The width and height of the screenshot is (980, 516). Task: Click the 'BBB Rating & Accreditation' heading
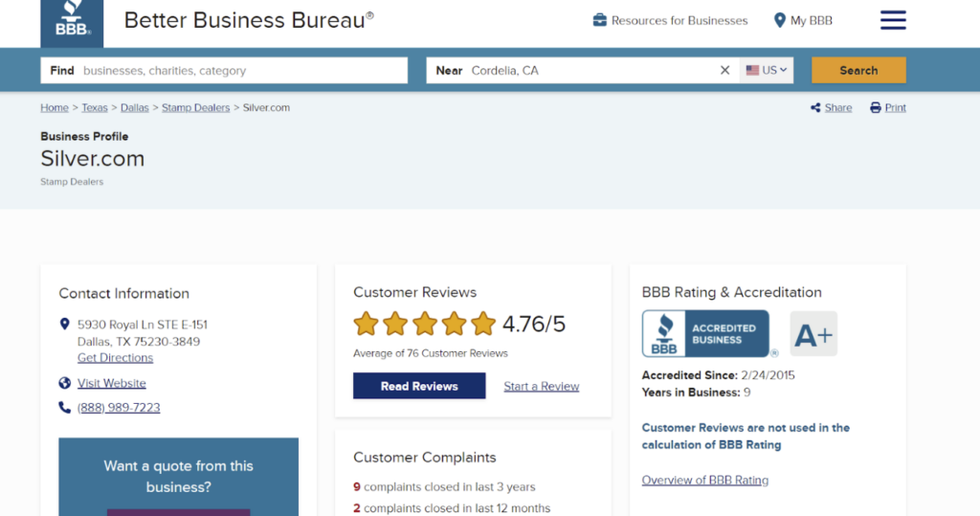(732, 292)
